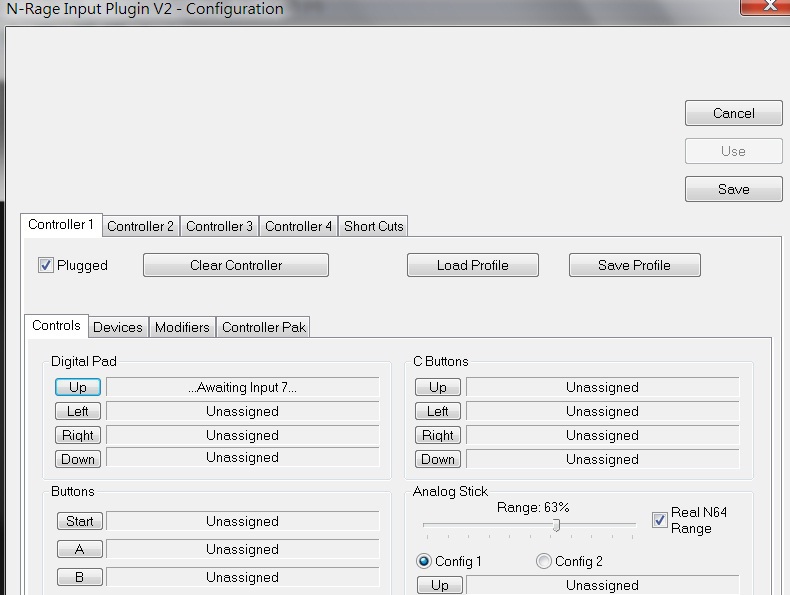Click Unassigned field next to A button

pyautogui.click(x=243, y=549)
